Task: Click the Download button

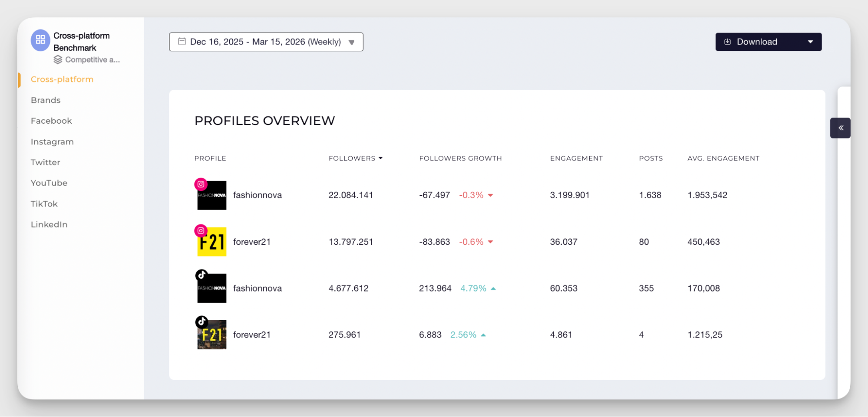Action: (x=757, y=42)
